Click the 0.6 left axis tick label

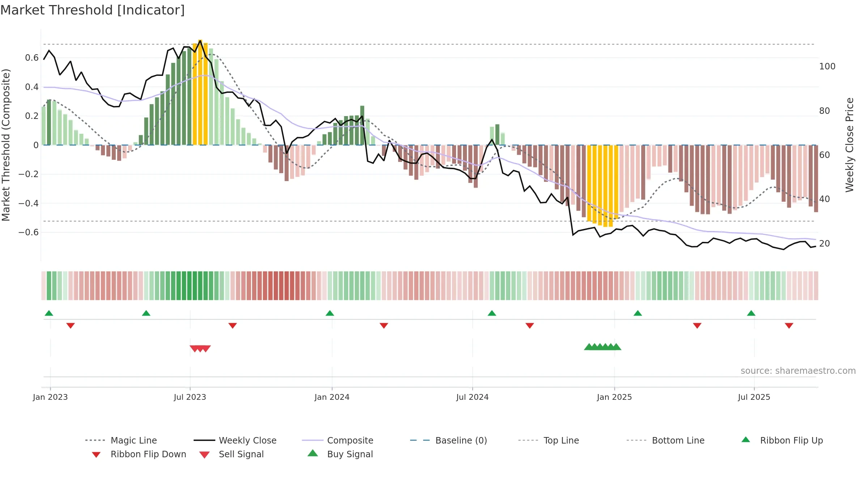pyautogui.click(x=32, y=58)
